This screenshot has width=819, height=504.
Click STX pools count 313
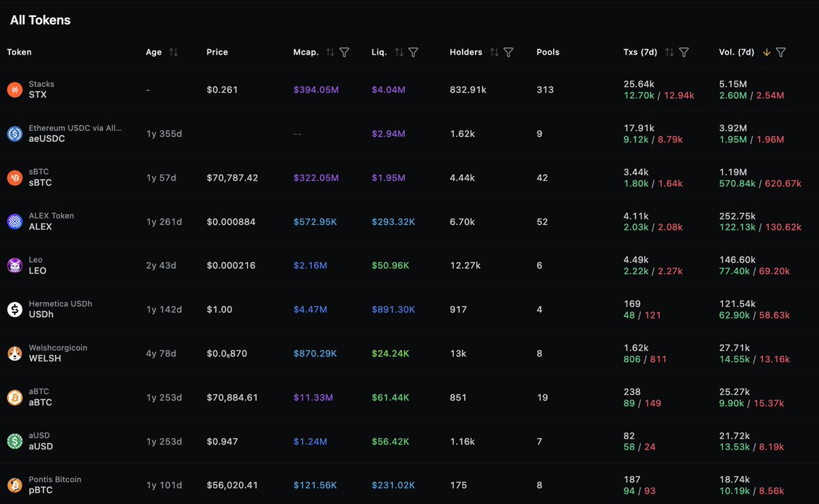[545, 89]
